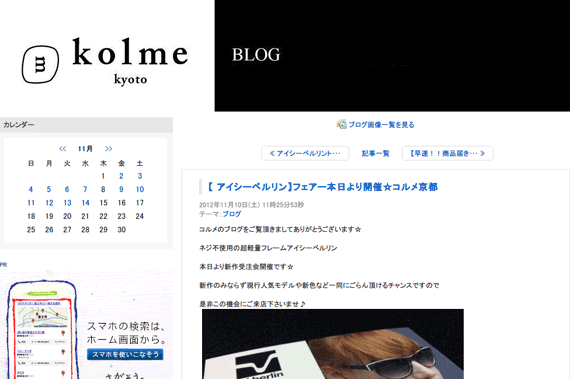This screenshot has width=570, height=379.
Task: Click text ネジ不使用の超軽量フレームアイシーベルリン
Action: pyautogui.click(x=268, y=248)
